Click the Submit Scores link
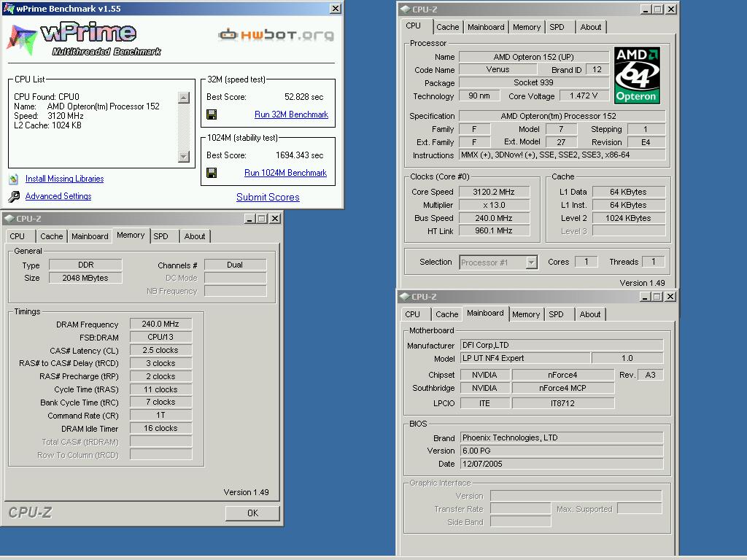 pyautogui.click(x=268, y=197)
